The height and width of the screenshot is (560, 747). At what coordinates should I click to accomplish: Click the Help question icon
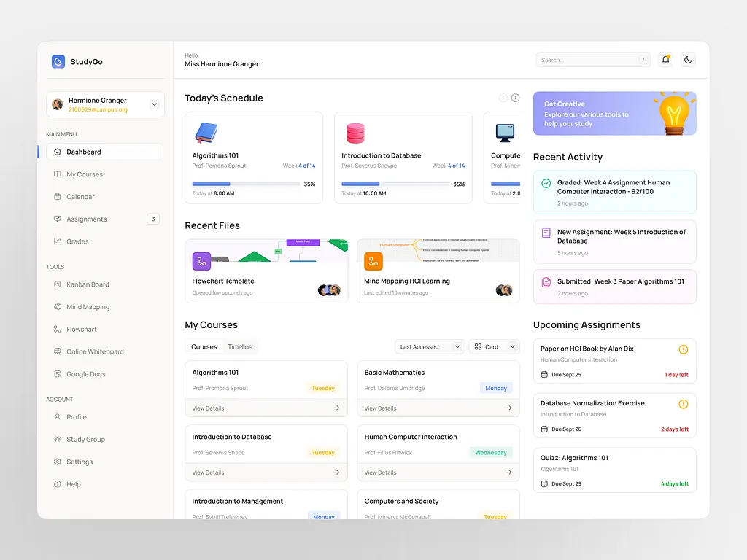click(57, 484)
